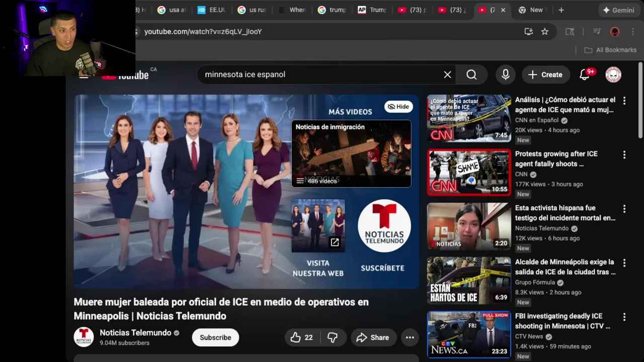Switch to the 'usa at' Google tab
This screenshot has height=362, width=644.
coord(171,10)
